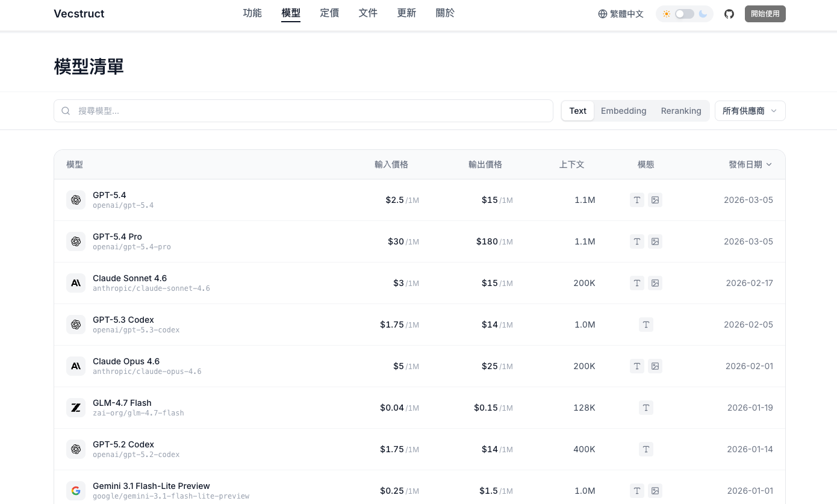Click the 128K context value
This screenshot has height=504, width=837.
pyautogui.click(x=584, y=408)
